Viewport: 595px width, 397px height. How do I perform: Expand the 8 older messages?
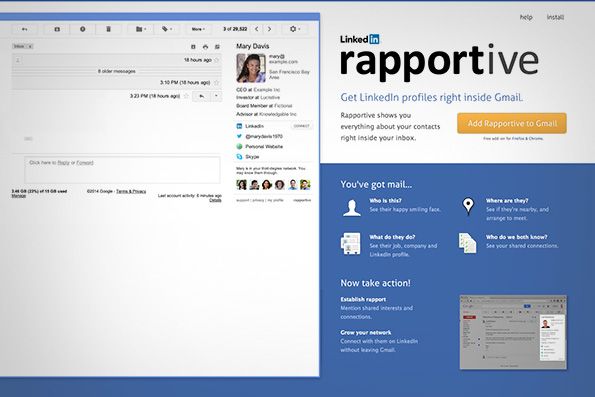[x=116, y=71]
